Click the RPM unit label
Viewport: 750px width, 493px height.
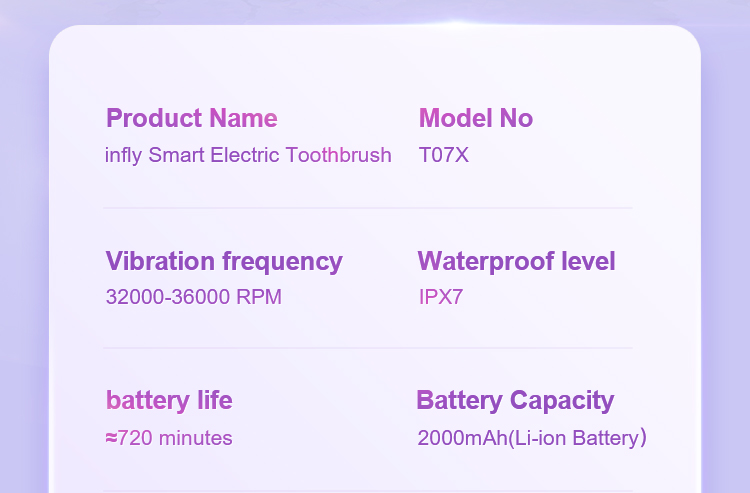point(259,297)
